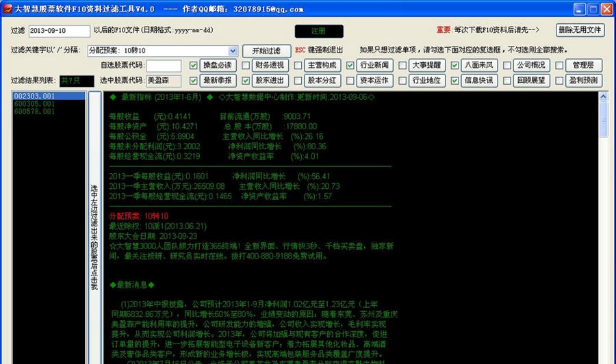Uncheck the 行业新闻 checkbox
The width and height of the screenshot is (616, 364).
(350, 65)
